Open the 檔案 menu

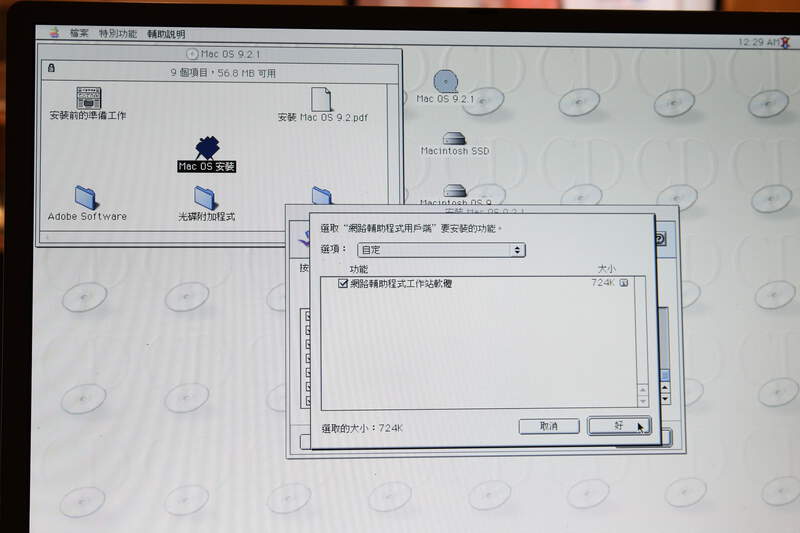(79, 34)
